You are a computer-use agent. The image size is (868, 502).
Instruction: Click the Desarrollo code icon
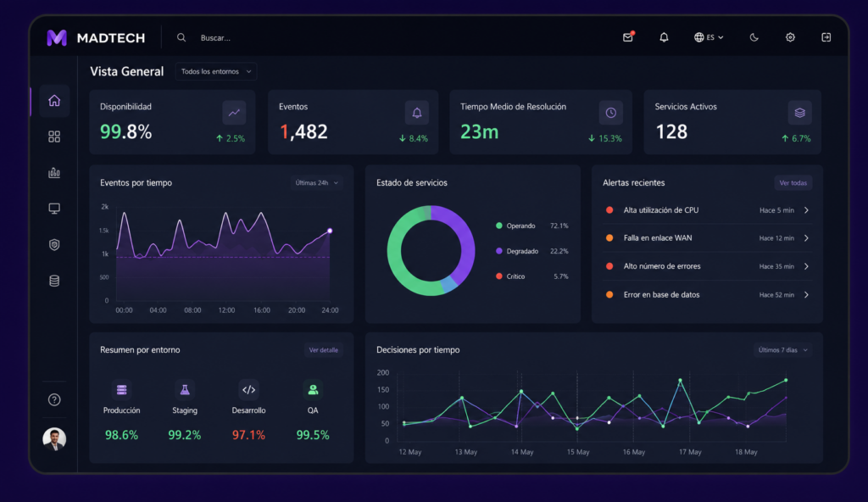click(x=248, y=389)
